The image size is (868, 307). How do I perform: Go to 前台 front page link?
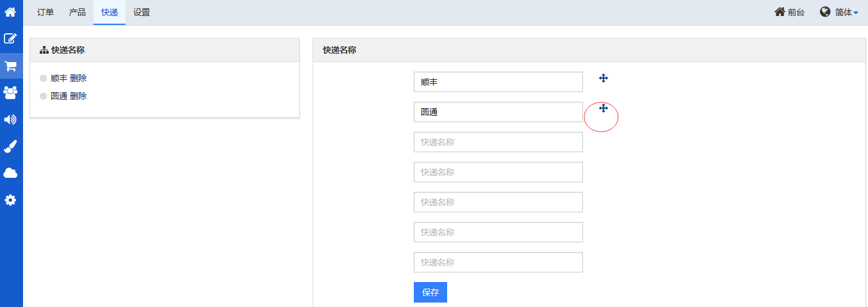[x=790, y=12]
